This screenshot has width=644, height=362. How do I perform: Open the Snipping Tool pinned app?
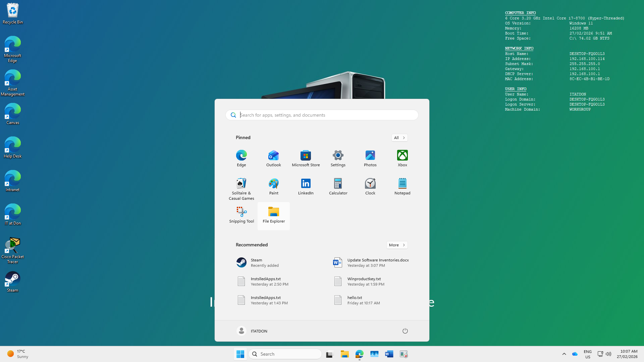[x=241, y=215]
